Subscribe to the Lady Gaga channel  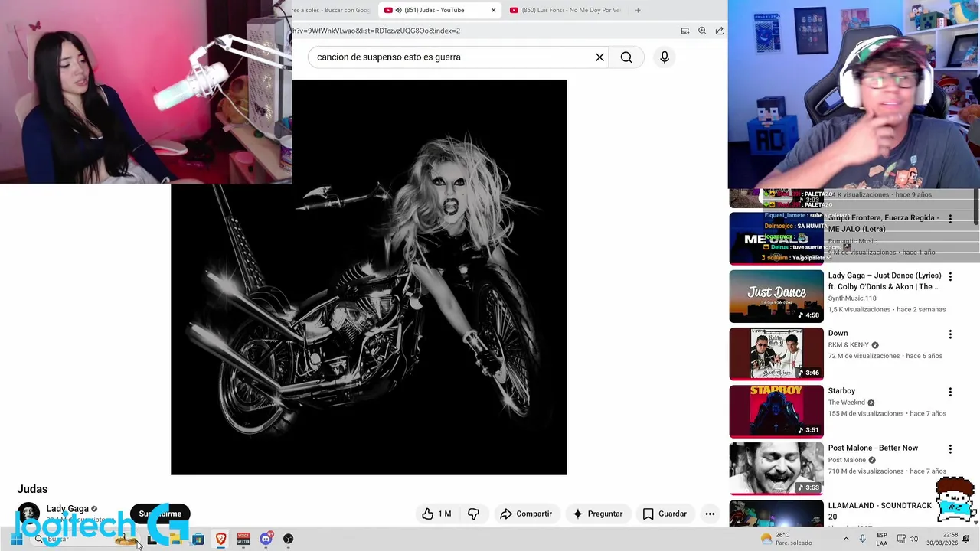click(160, 514)
